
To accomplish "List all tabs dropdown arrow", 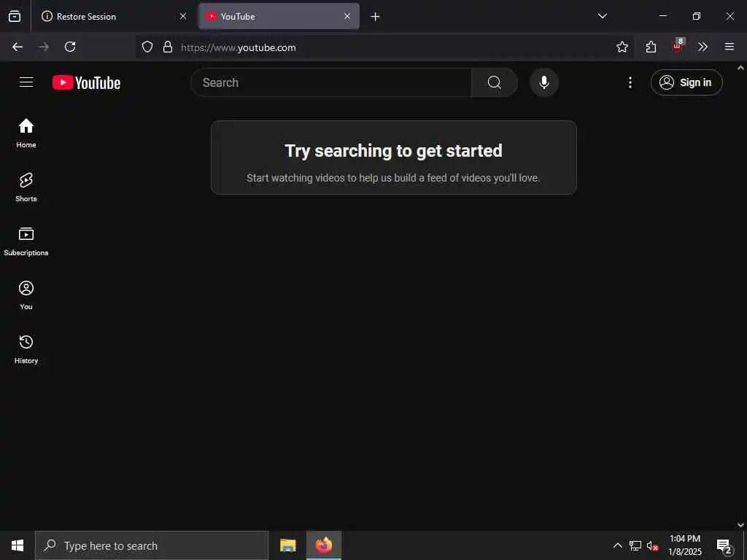I will [x=602, y=16].
